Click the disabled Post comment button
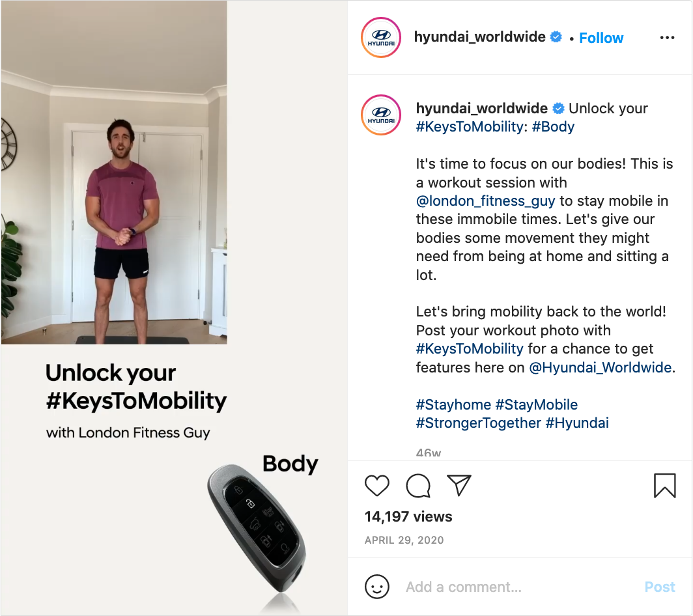Screen dimensions: 693x616 [659, 587]
